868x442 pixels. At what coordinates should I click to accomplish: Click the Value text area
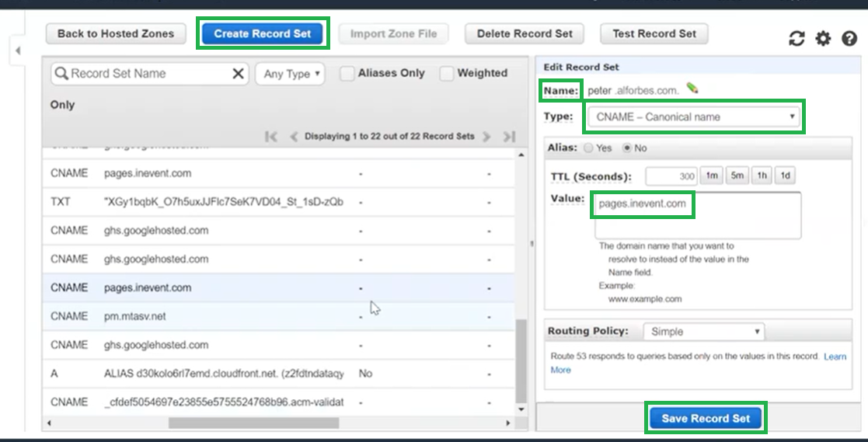698,215
